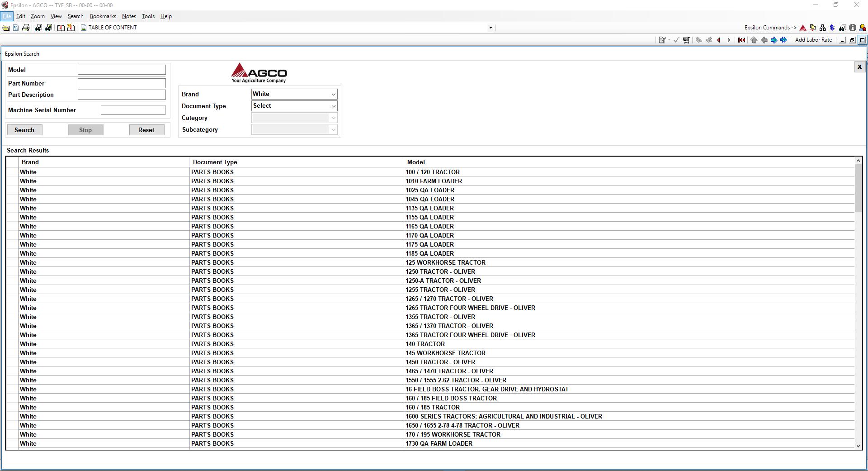Close the Epsilon Search panel with X

point(859,67)
